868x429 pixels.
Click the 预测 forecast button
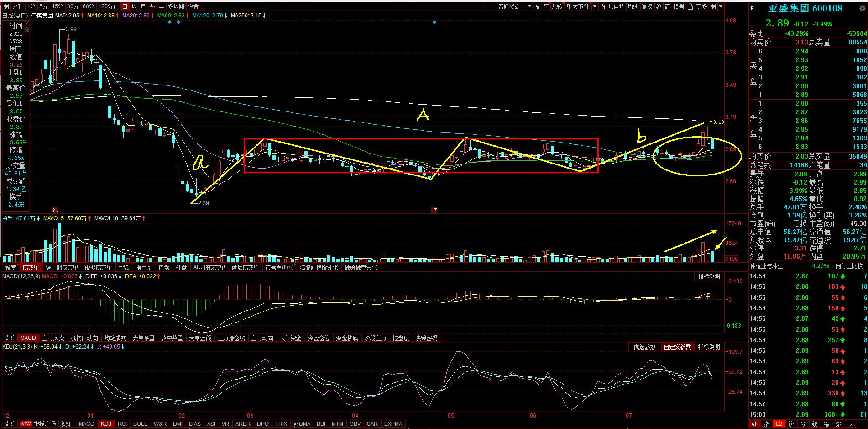click(x=679, y=6)
